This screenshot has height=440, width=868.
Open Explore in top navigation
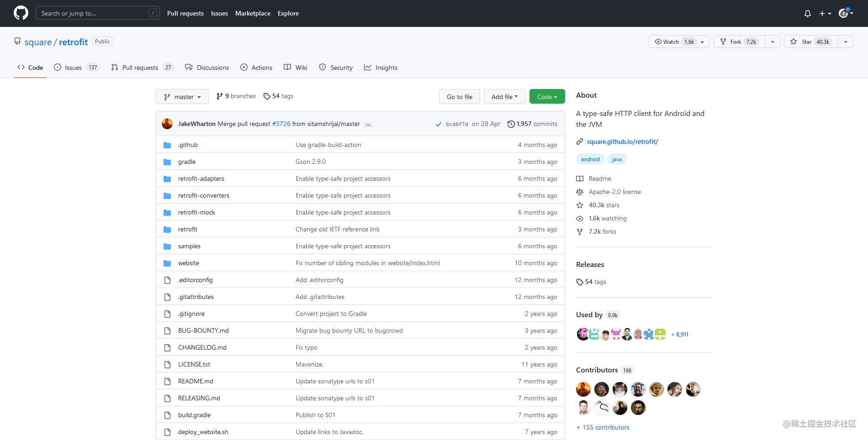(288, 13)
